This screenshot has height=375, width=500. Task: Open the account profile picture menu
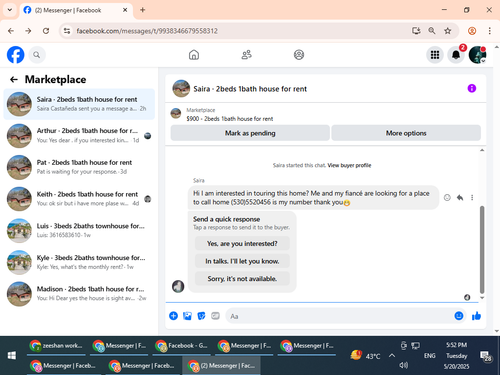477,55
